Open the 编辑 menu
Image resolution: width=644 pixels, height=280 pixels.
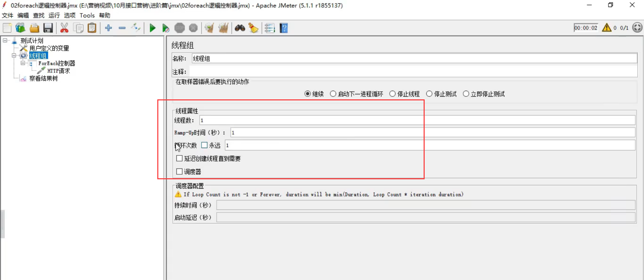coord(23,15)
